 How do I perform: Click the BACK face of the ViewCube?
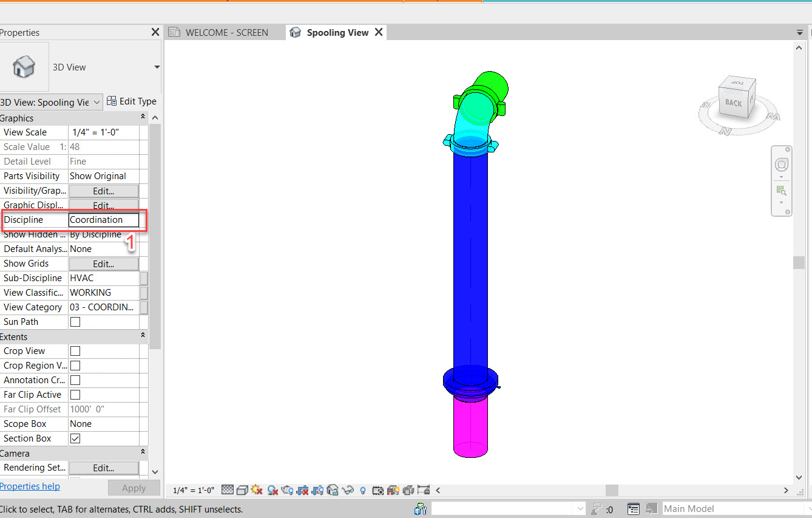[x=733, y=103]
